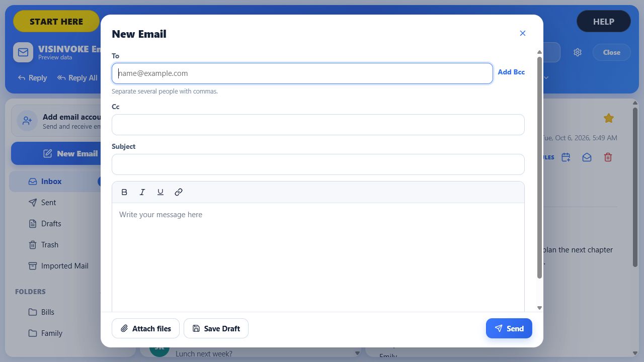Screen dimensions: 644x362
Task: Focus the To recipient field
Action: pyautogui.click(x=302, y=73)
